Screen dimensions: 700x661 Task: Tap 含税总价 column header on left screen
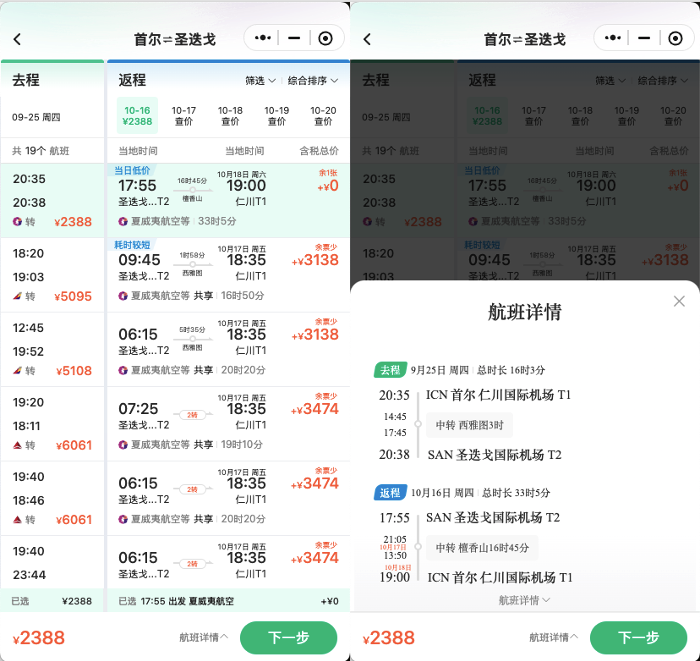319,151
